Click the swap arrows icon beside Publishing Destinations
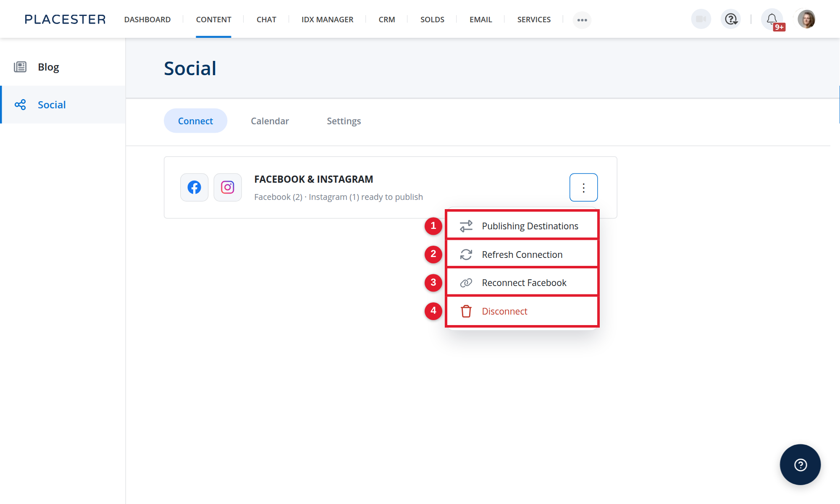The height and width of the screenshot is (504, 840). (x=466, y=226)
